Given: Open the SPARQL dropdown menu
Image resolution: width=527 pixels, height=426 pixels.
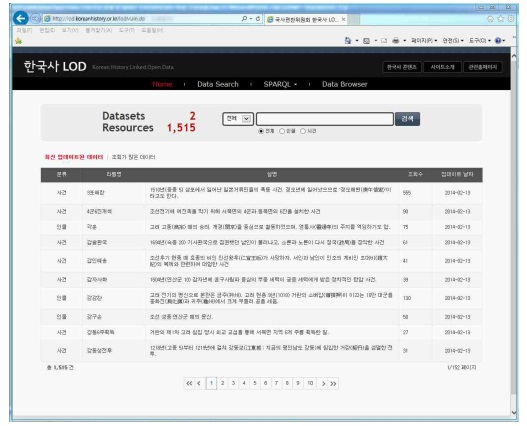Looking at the screenshot, I should [x=280, y=84].
